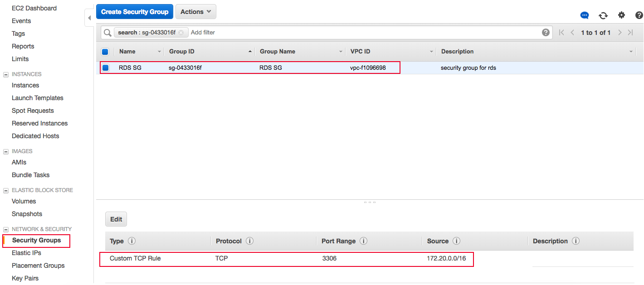644x285 pixels.
Task: Select Snapshots in the sidebar
Action: [27, 213]
